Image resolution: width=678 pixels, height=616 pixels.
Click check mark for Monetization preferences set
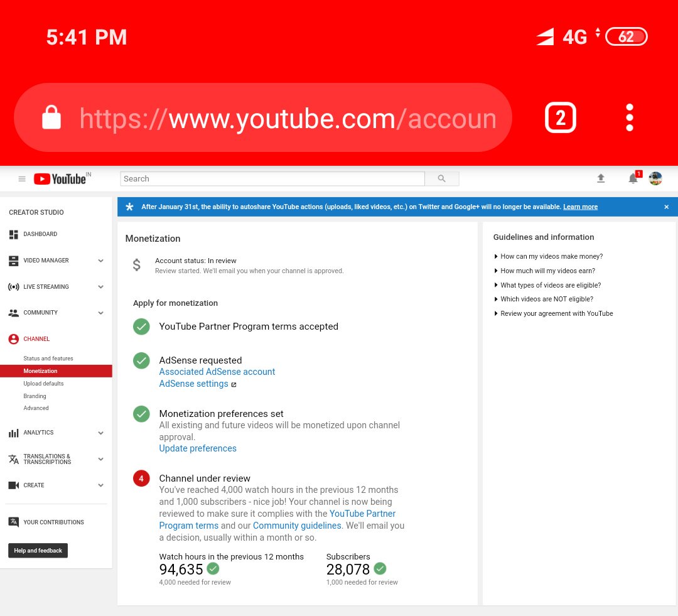(141, 414)
